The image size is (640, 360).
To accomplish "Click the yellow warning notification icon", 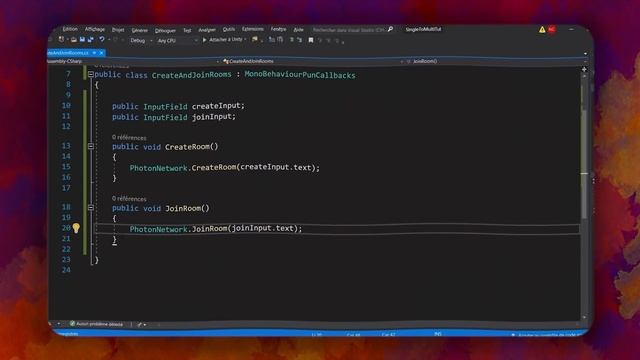I will pos(542,29).
